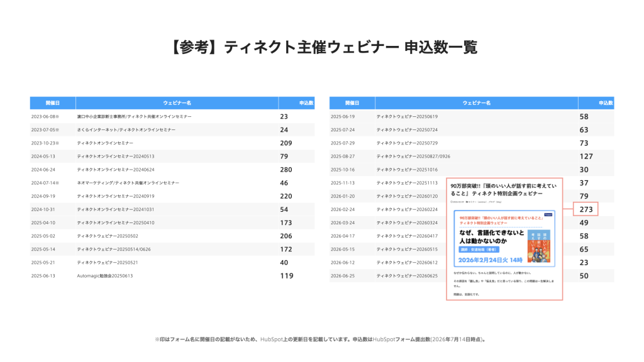The width and height of the screenshot is (644, 362).
Task: Click the ネオマーケティング/ティネクト共催オンラインセミナー cell
Action: (x=128, y=183)
